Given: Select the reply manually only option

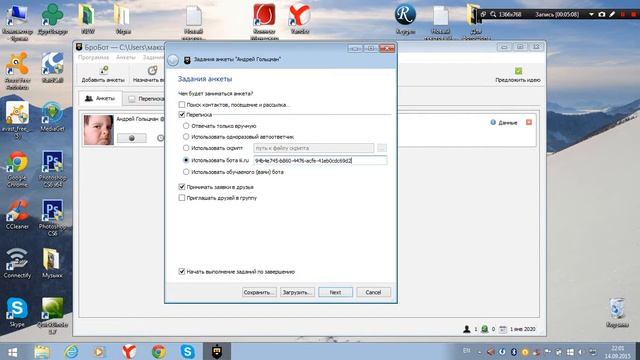Looking at the screenshot, I should click(x=186, y=126).
